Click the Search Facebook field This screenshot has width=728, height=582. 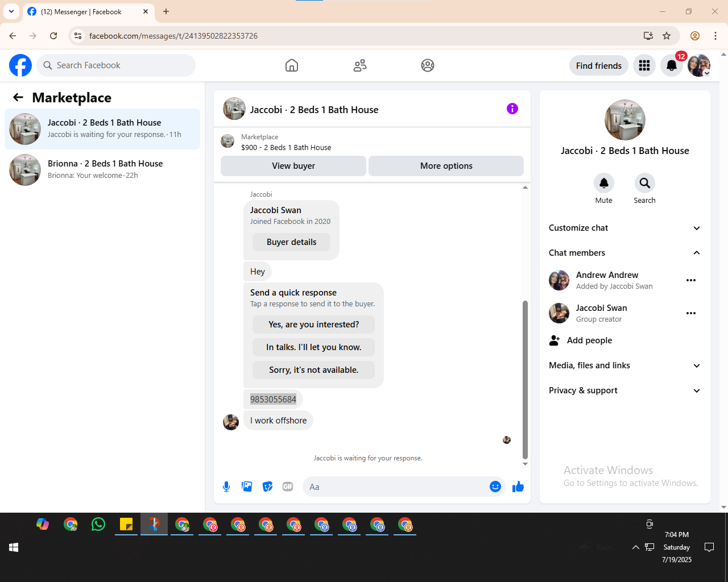click(116, 65)
